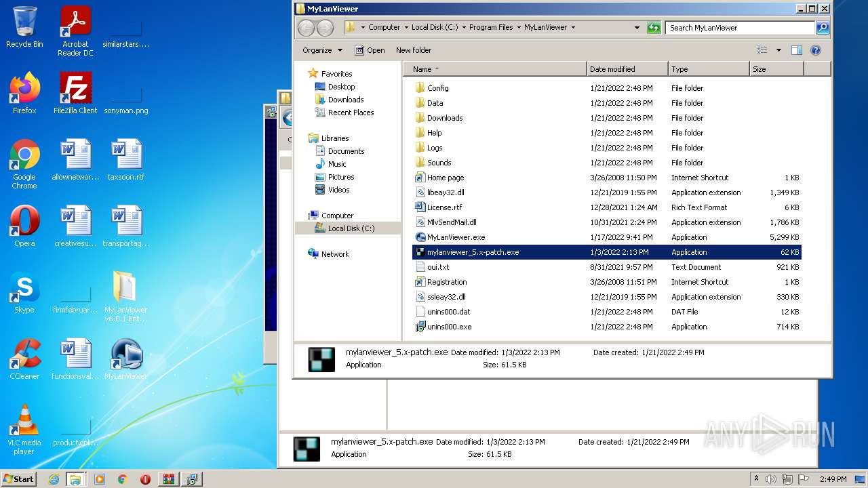Click the New folder button
This screenshot has width=868, height=488.
click(x=414, y=50)
